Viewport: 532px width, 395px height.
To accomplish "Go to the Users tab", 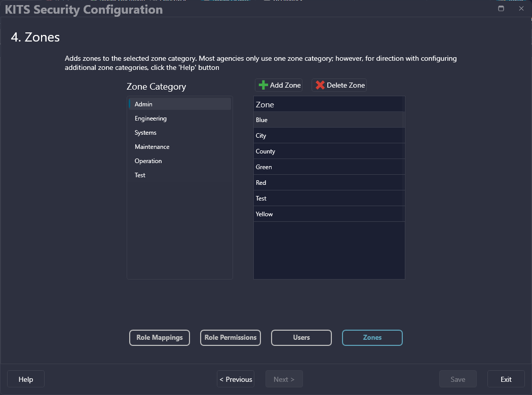I will tap(301, 338).
